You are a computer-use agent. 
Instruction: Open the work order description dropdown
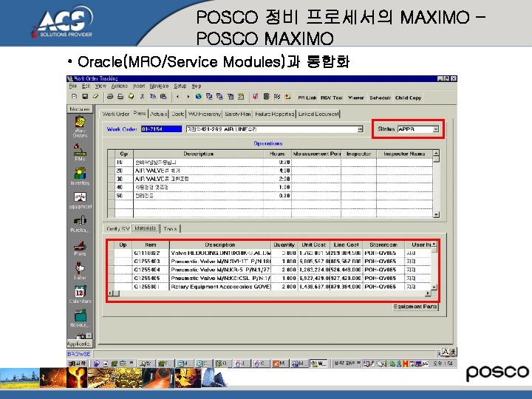[360, 129]
